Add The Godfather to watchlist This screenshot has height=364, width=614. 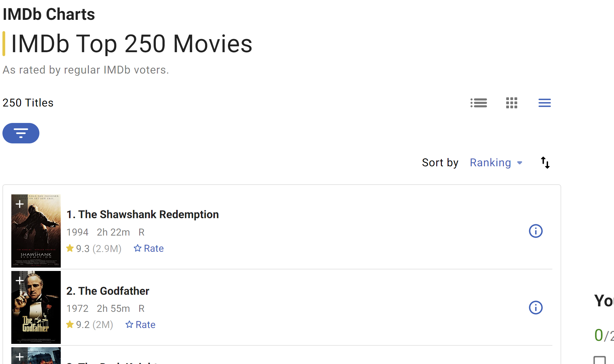tap(20, 280)
